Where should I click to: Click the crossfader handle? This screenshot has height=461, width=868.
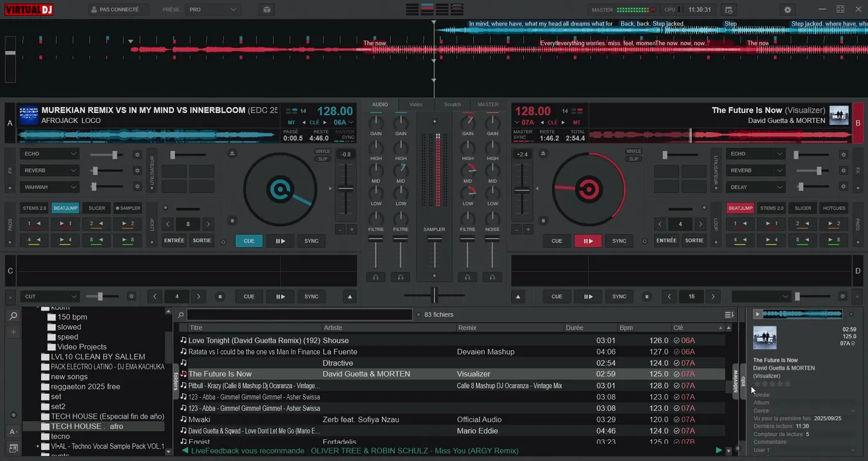tap(434, 295)
